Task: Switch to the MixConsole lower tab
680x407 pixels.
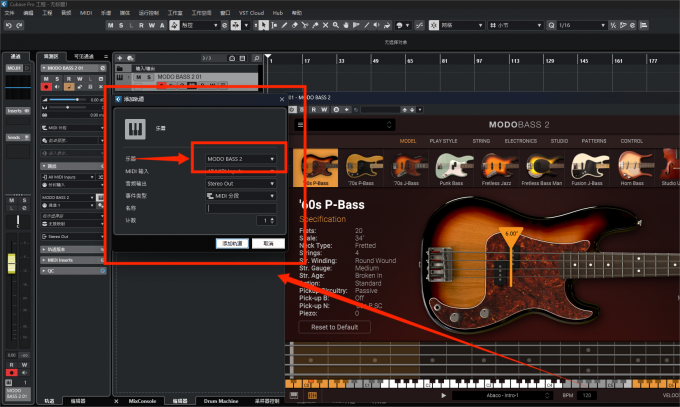Action: point(142,401)
